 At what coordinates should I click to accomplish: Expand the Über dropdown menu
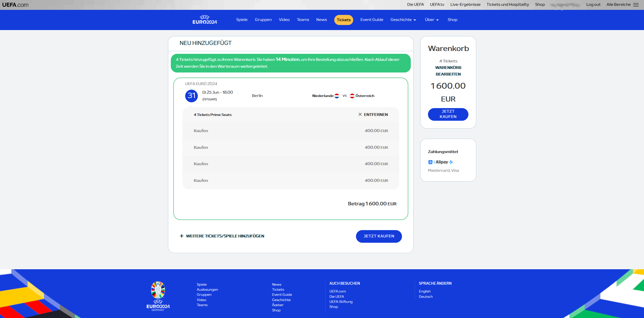click(432, 20)
